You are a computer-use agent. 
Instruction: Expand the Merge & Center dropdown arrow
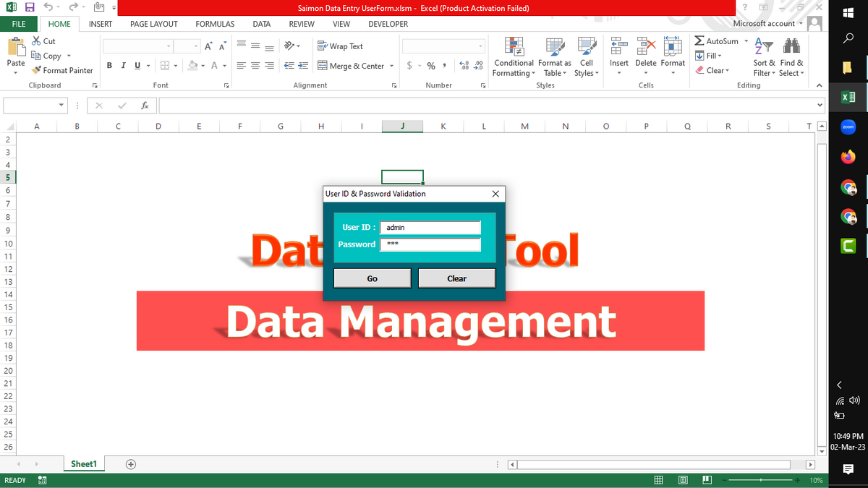[392, 66]
